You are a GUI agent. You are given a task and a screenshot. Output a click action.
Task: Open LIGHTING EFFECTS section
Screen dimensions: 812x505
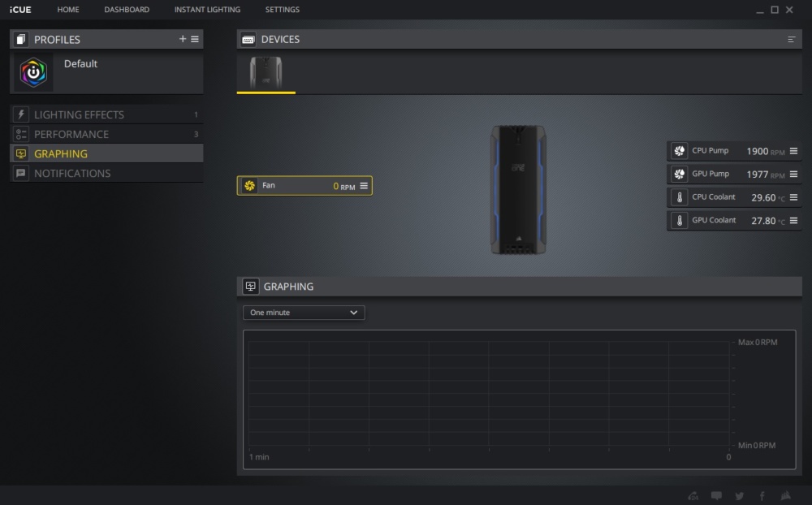pos(106,114)
